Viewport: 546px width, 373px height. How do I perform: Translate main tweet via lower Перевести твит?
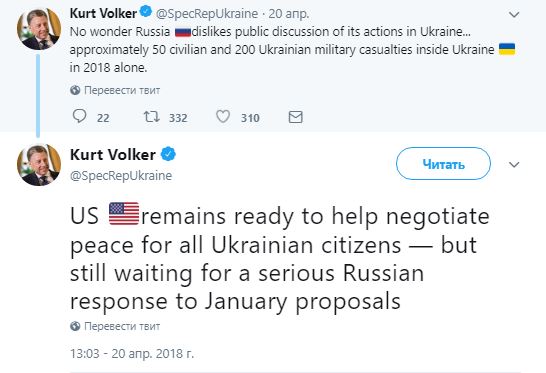(x=122, y=326)
